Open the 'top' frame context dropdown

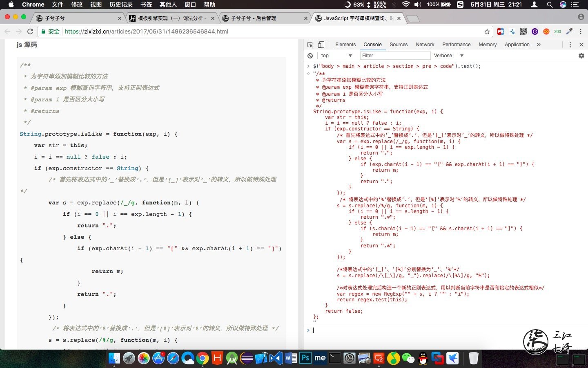point(336,56)
